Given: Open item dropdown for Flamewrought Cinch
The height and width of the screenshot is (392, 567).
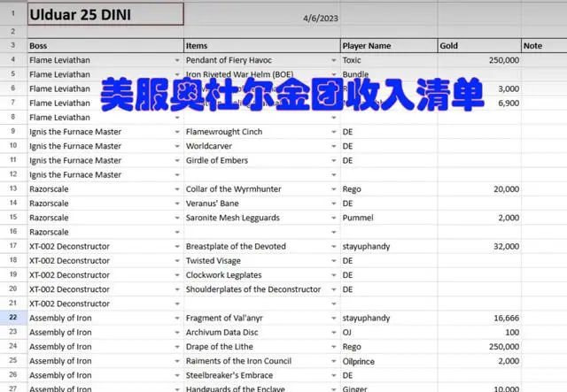Looking at the screenshot, I should (334, 132).
